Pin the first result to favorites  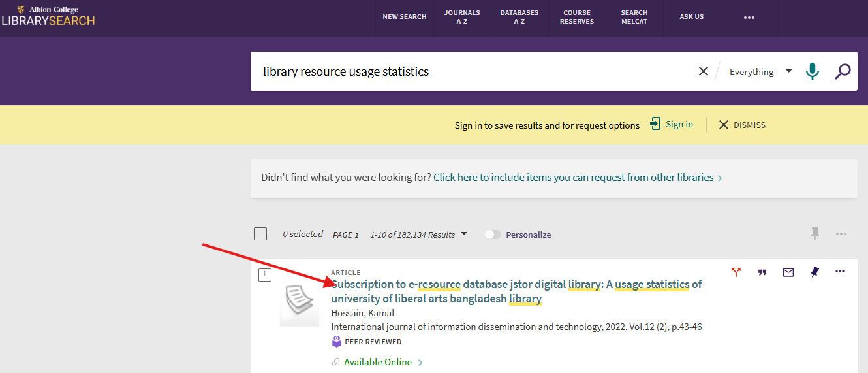tap(814, 272)
